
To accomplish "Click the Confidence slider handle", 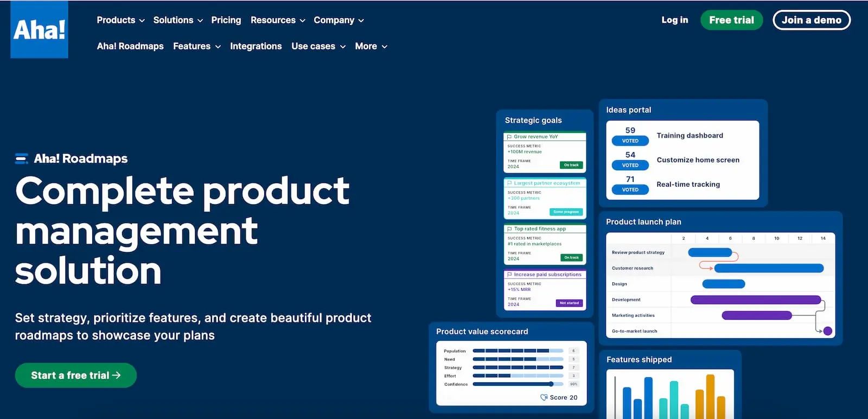I will [x=551, y=384].
